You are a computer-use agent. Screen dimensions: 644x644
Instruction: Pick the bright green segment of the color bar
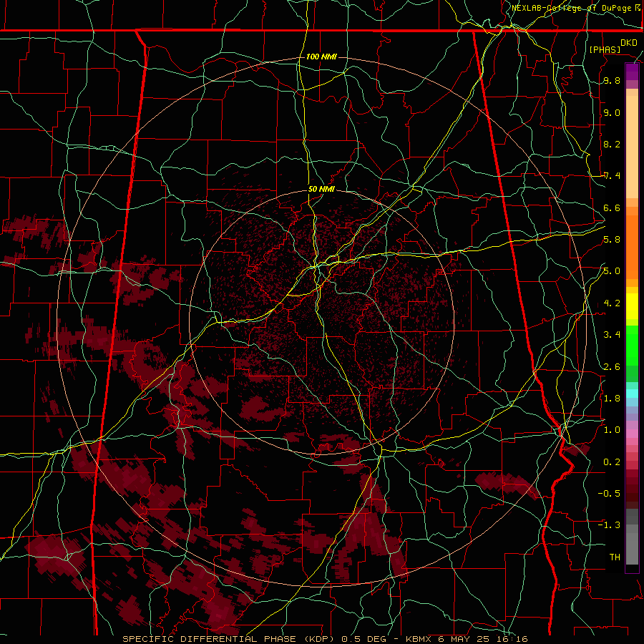(x=632, y=348)
